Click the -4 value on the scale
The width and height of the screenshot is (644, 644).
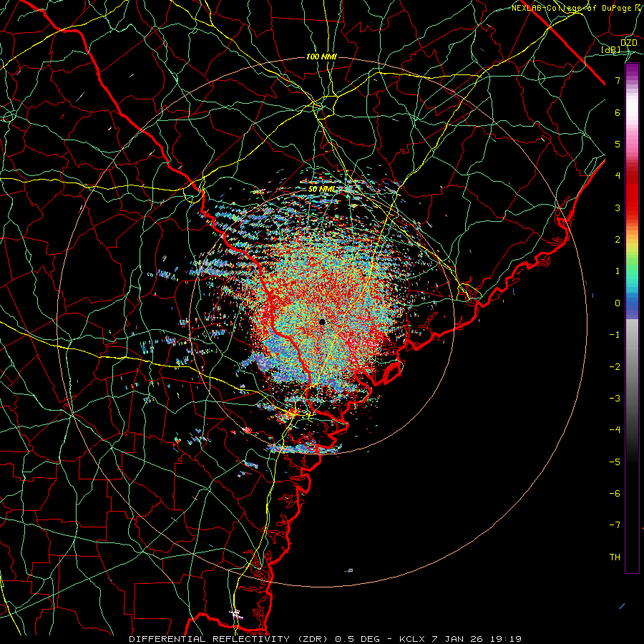pyautogui.click(x=615, y=430)
